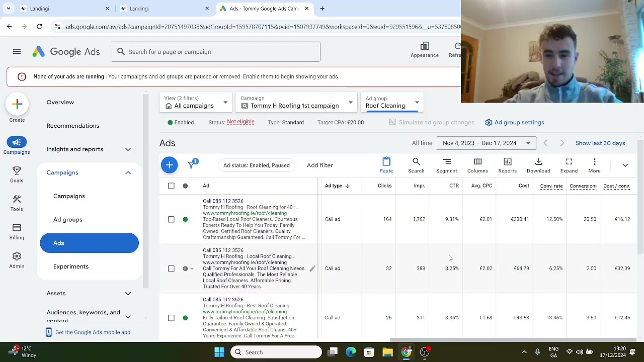Click the filter funnel icon
644x362 pixels.
tap(192, 165)
